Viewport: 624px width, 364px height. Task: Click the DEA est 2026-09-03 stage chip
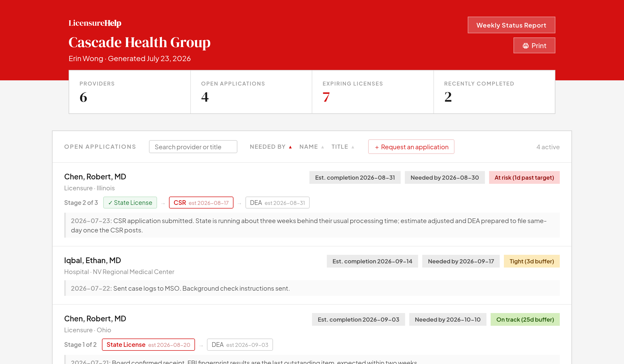(240, 344)
